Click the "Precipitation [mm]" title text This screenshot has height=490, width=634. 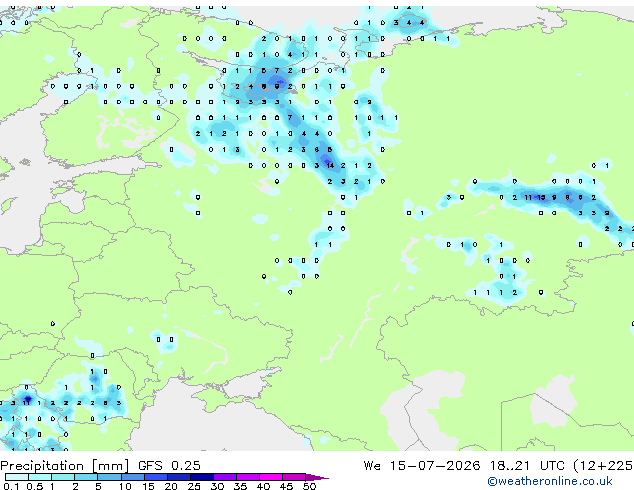(65, 466)
